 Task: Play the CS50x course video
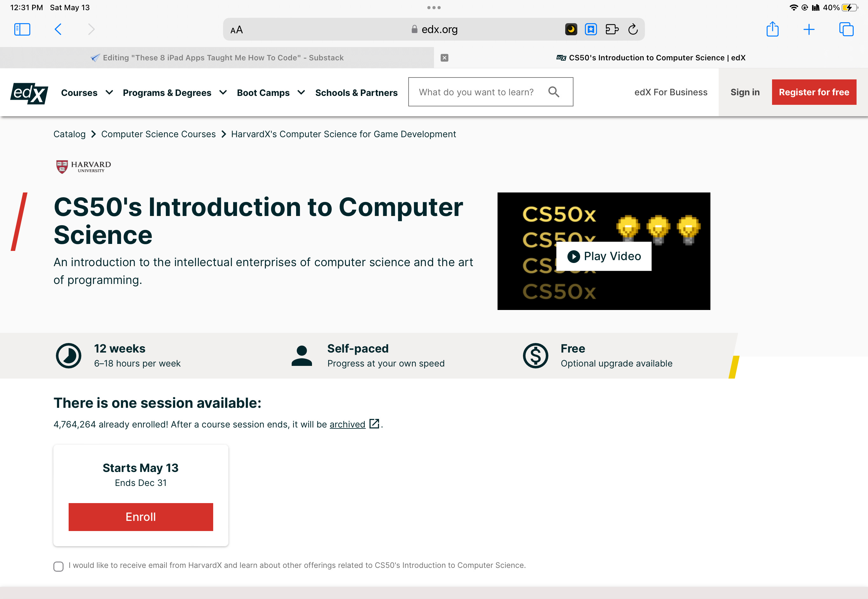(604, 256)
